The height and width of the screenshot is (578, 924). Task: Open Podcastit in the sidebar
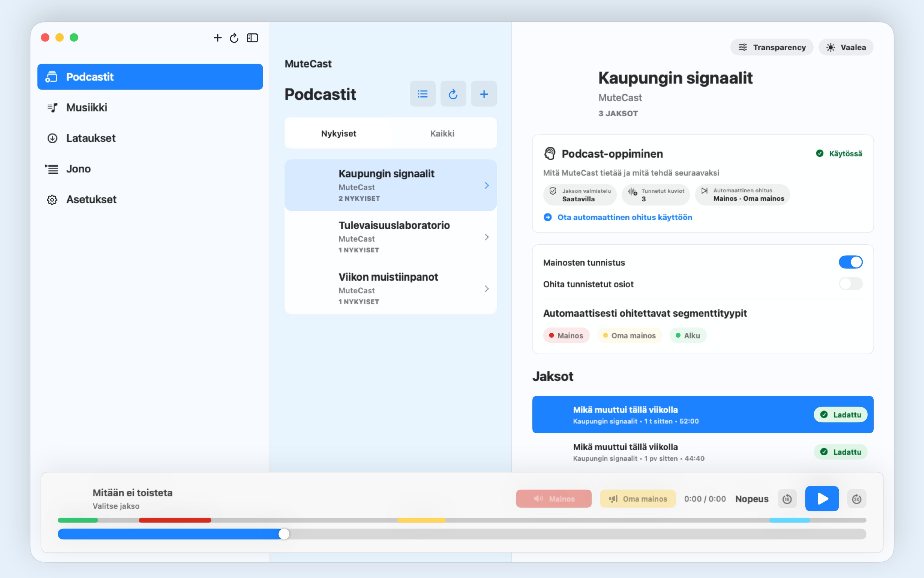tap(150, 77)
